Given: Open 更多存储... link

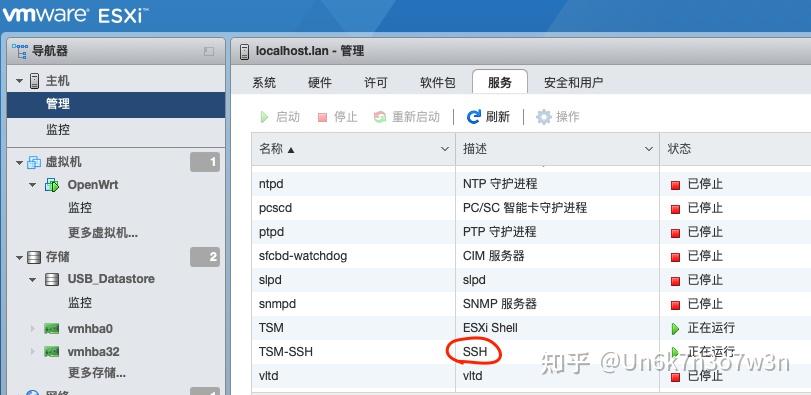Looking at the screenshot, I should [x=97, y=372].
